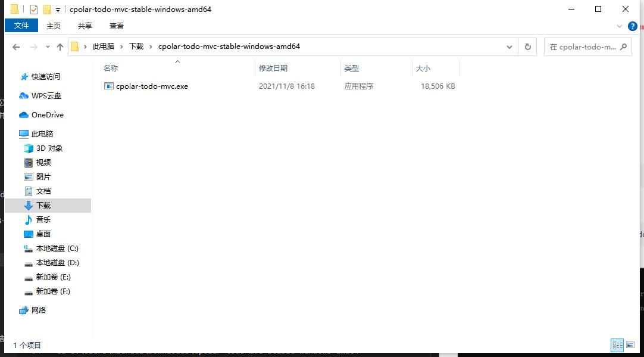This screenshot has width=644, height=357.
Task: Switch to large icons view in status bar
Action: [x=630, y=345]
